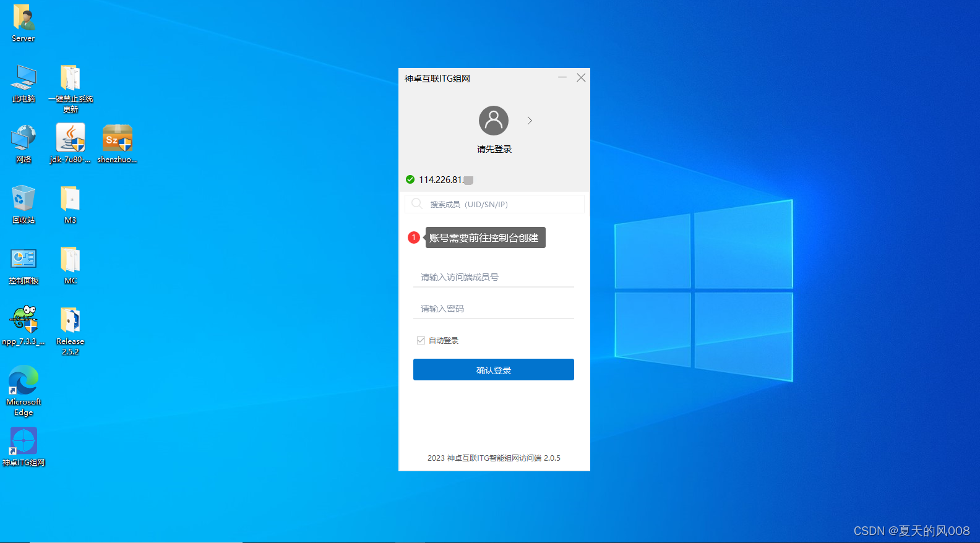Screen dimensions: 980x543
Task: Focus the 请输入密码 password field
Action: 494,309
